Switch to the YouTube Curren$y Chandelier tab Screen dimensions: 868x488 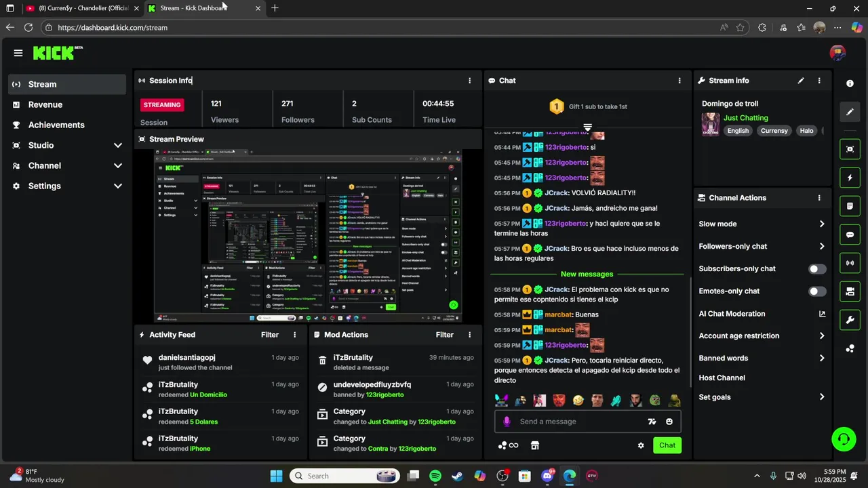point(83,8)
